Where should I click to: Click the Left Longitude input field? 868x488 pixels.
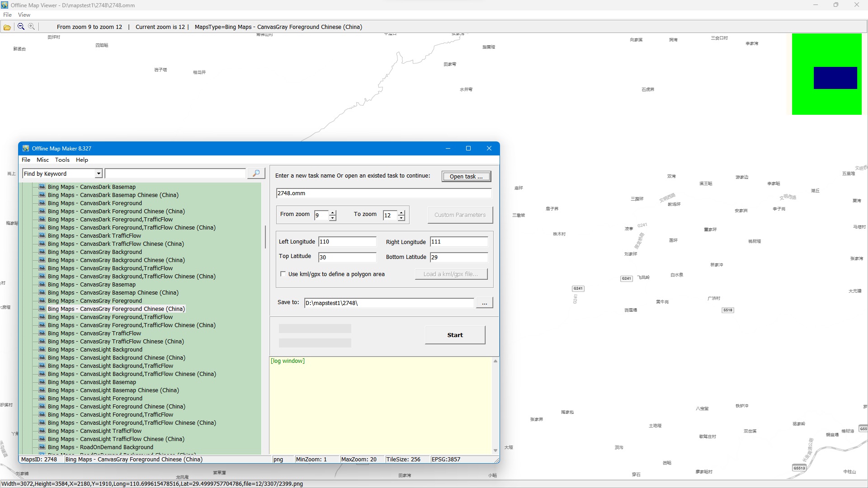pyautogui.click(x=347, y=242)
